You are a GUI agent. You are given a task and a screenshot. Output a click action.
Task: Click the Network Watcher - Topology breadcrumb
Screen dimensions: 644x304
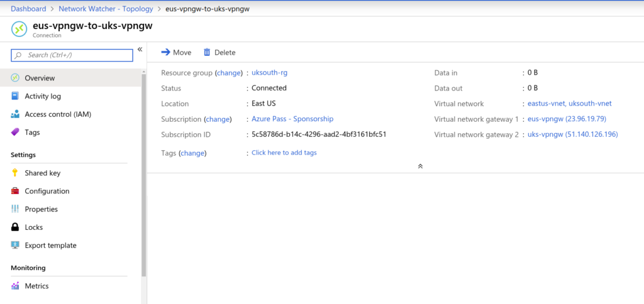106,9
